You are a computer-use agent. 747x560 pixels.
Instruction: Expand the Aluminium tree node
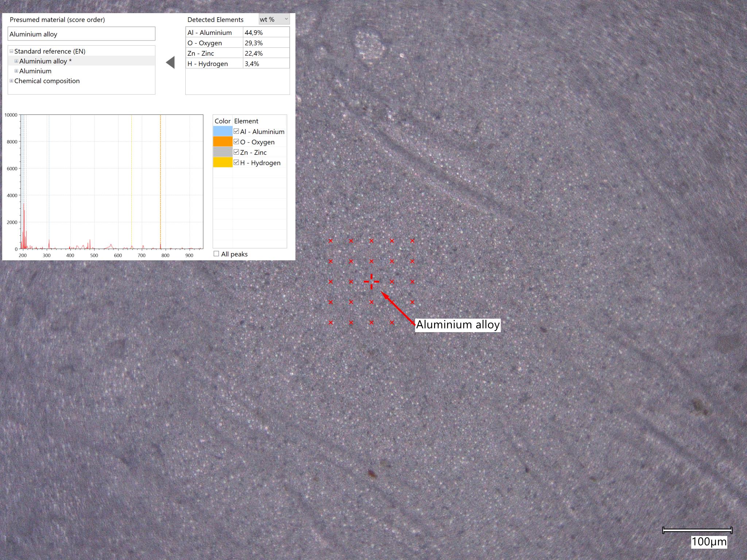[x=16, y=71]
